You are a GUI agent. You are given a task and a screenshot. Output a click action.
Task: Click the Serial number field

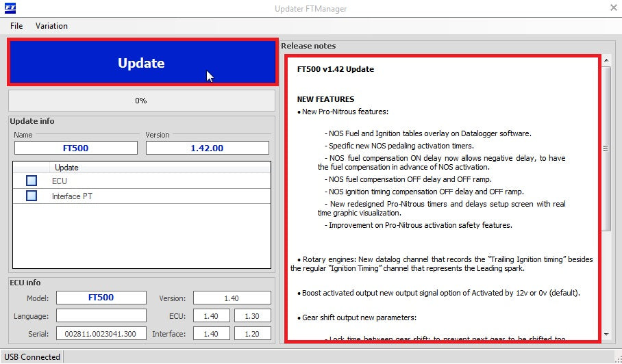tap(101, 333)
